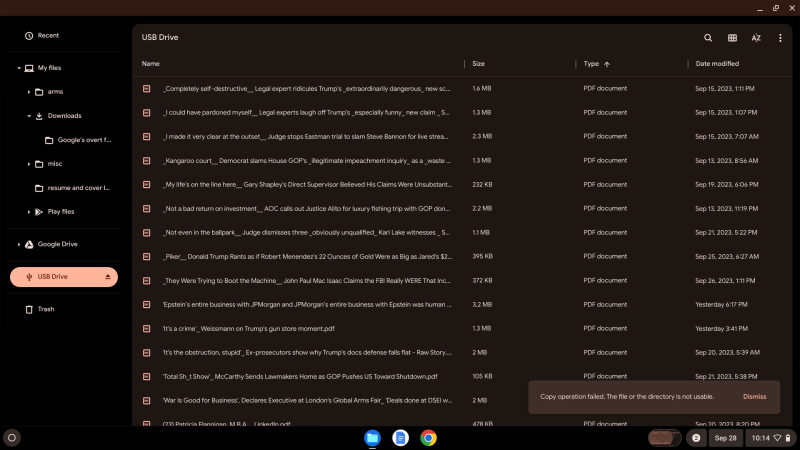Select "It's a crime" Weissmann PDF file

[250, 328]
